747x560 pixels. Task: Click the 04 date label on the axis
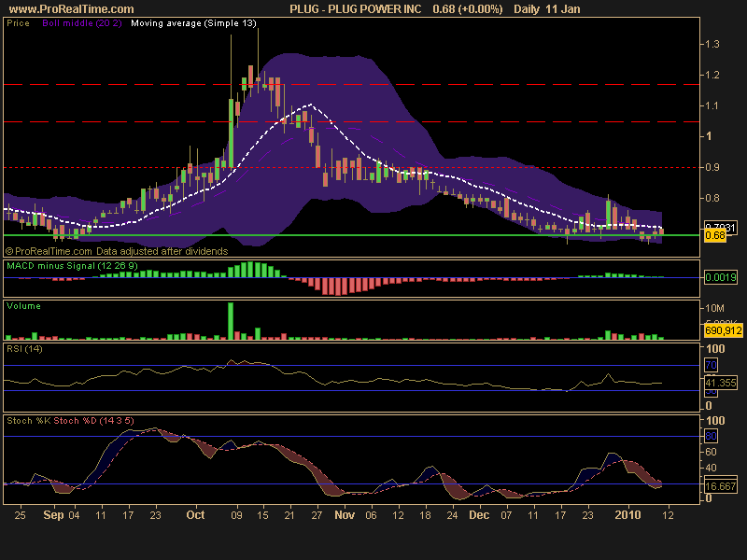point(74,515)
